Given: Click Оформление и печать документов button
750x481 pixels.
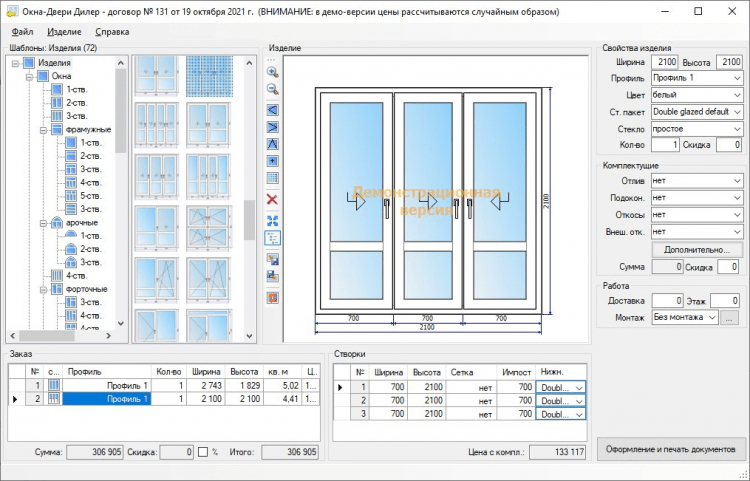Looking at the screenshot, I should pyautogui.click(x=670, y=449).
